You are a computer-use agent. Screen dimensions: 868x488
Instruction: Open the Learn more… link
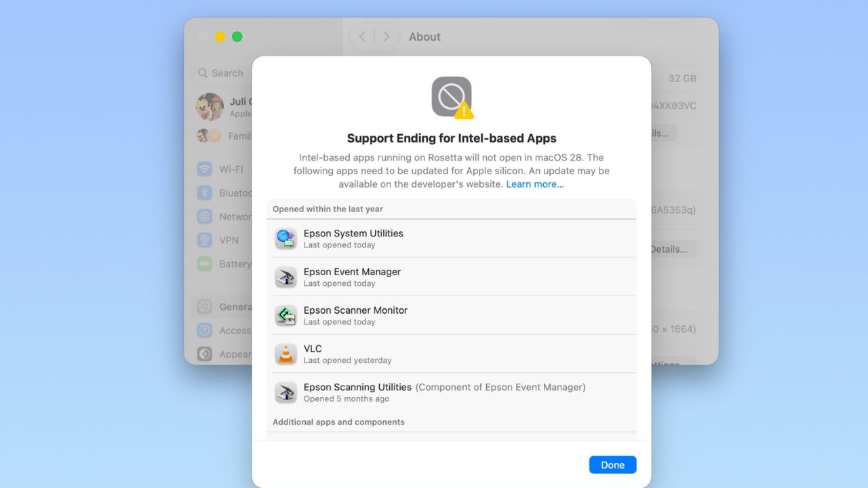point(535,184)
